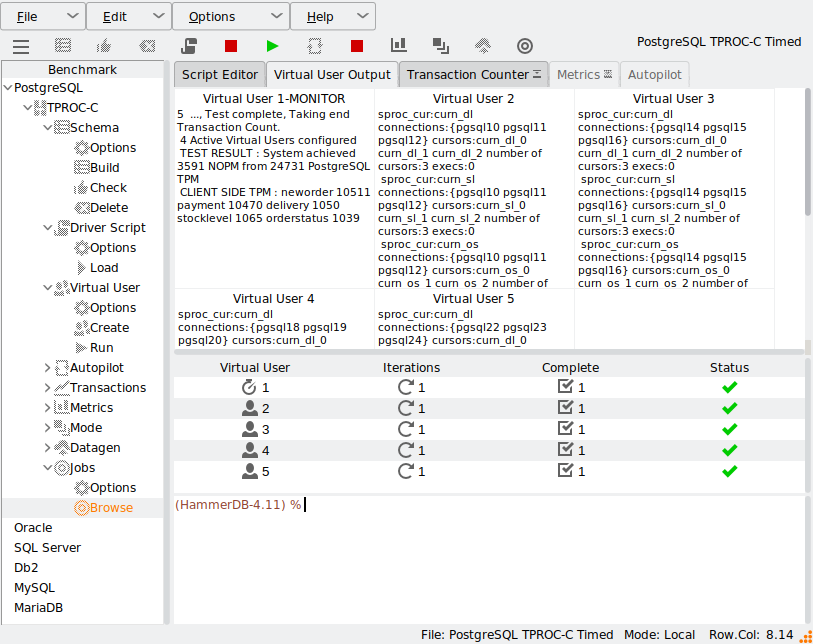Image resolution: width=813 pixels, height=644 pixels.
Task: Click the complete checkbox for monitor user 1
Action: pyautogui.click(x=565, y=386)
